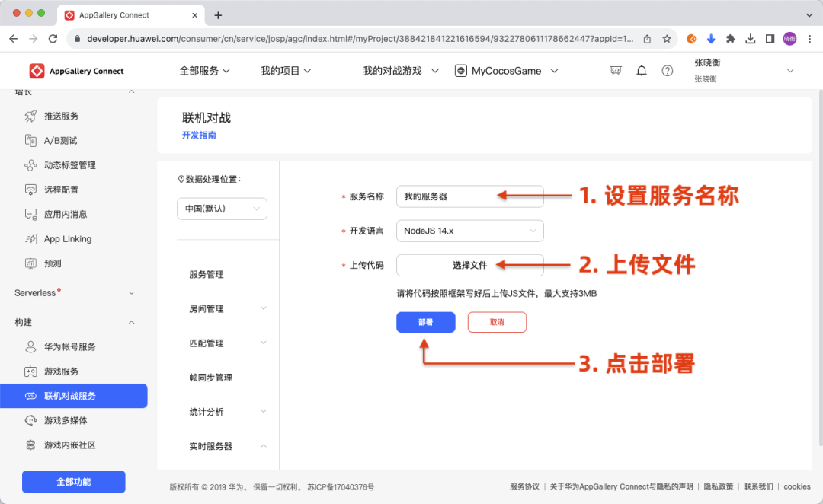Open the browser three-dot menu
Image resolution: width=823 pixels, height=504 pixels.
(809, 39)
